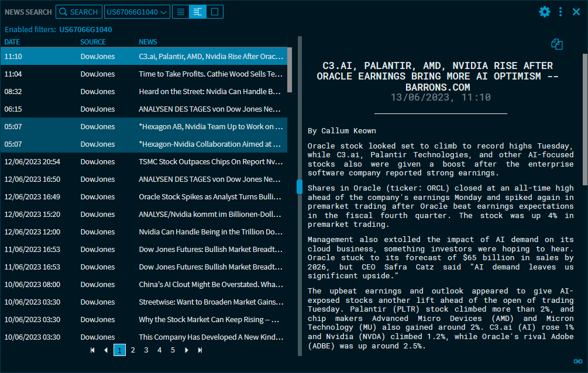Switch to article-only view mode
Screen dimensions: 588x373
click(x=215, y=12)
